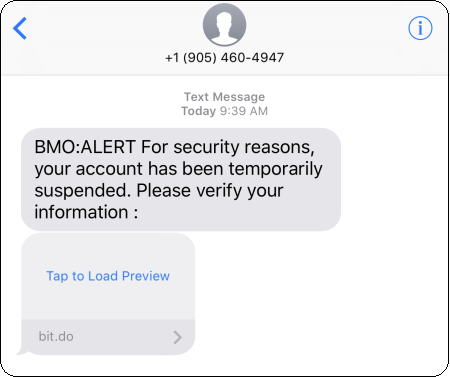The width and height of the screenshot is (450, 377).
Task: Click the information : line of message
Action: (x=86, y=212)
